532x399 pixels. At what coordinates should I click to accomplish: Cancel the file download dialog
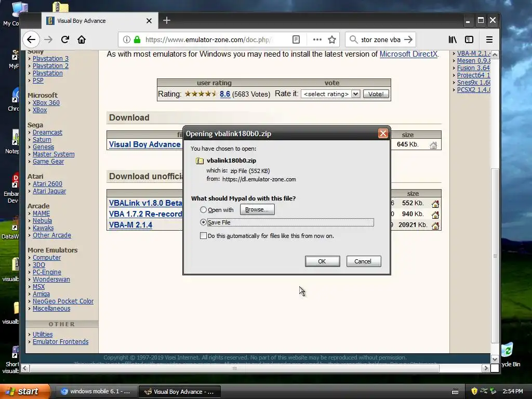(x=363, y=261)
